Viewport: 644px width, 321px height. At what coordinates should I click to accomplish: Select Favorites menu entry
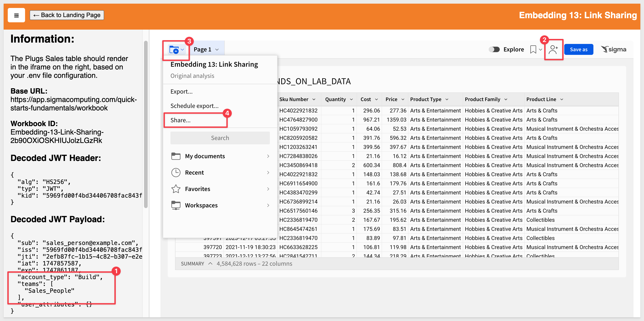[220, 189]
